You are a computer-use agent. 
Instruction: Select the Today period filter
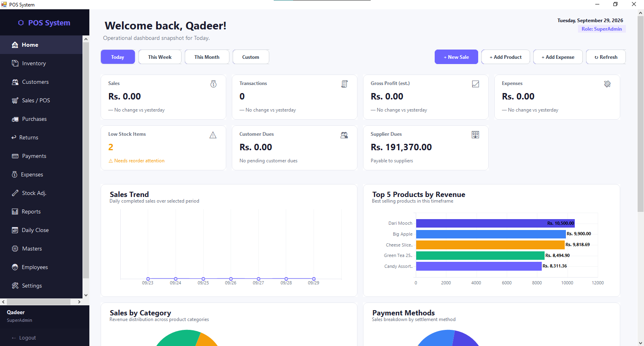pyautogui.click(x=118, y=57)
